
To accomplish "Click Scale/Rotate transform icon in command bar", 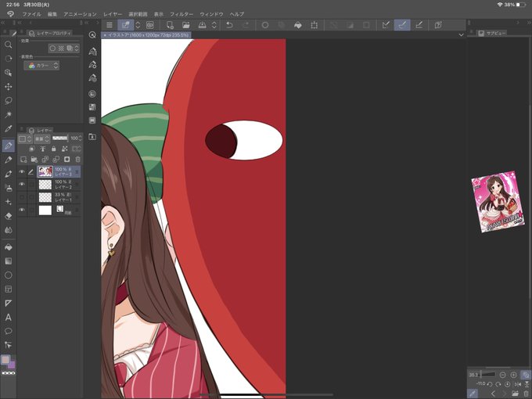I will click(315, 25).
